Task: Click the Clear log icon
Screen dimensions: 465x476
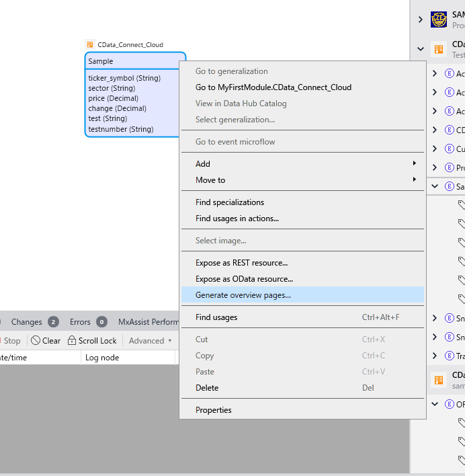Action: coord(36,341)
